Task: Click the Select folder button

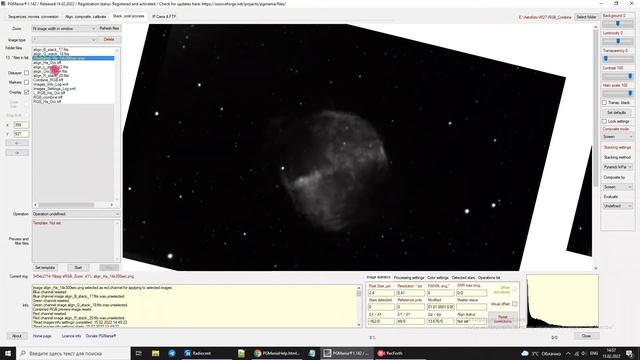Action: click(x=586, y=17)
